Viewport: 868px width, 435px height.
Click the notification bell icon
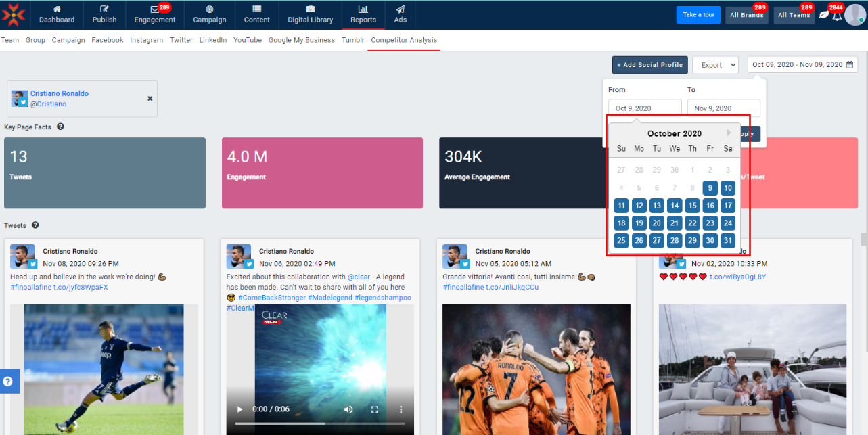pos(837,15)
